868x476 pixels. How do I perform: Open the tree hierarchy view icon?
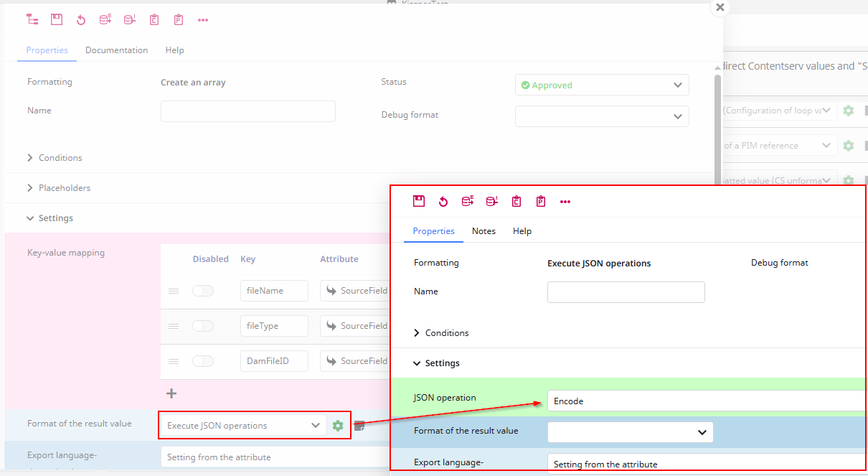point(32,19)
